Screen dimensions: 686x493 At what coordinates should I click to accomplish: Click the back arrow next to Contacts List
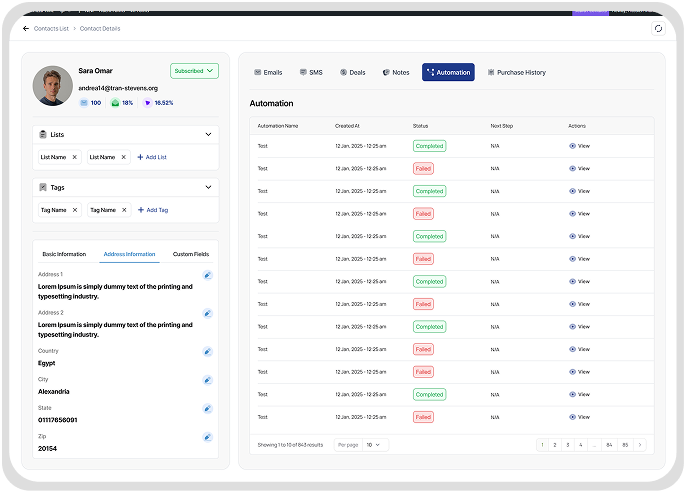pos(26,29)
